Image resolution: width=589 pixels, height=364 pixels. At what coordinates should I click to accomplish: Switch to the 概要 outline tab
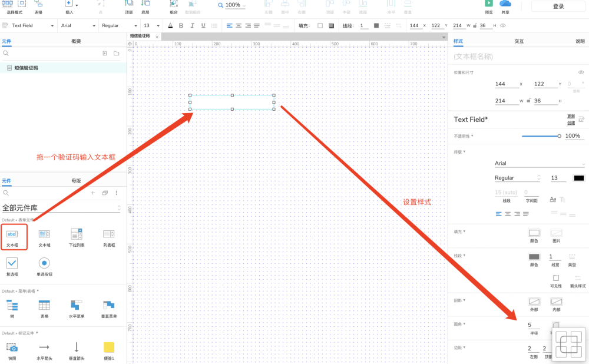(76, 41)
